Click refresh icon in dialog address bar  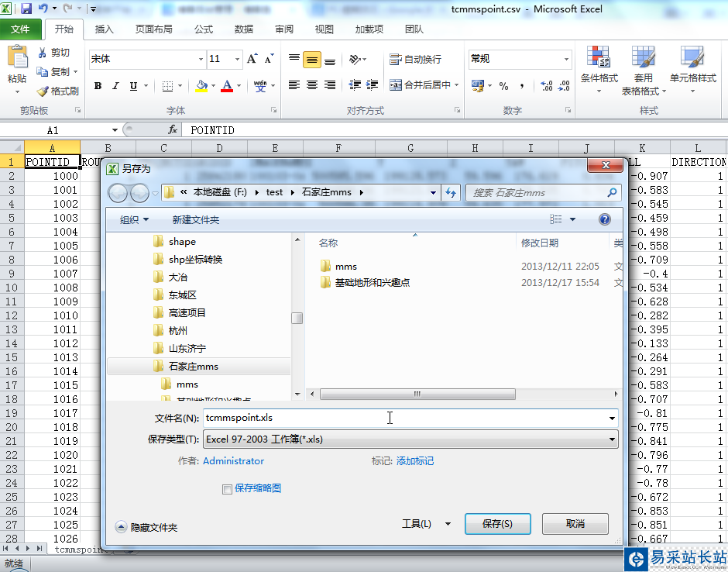click(451, 192)
